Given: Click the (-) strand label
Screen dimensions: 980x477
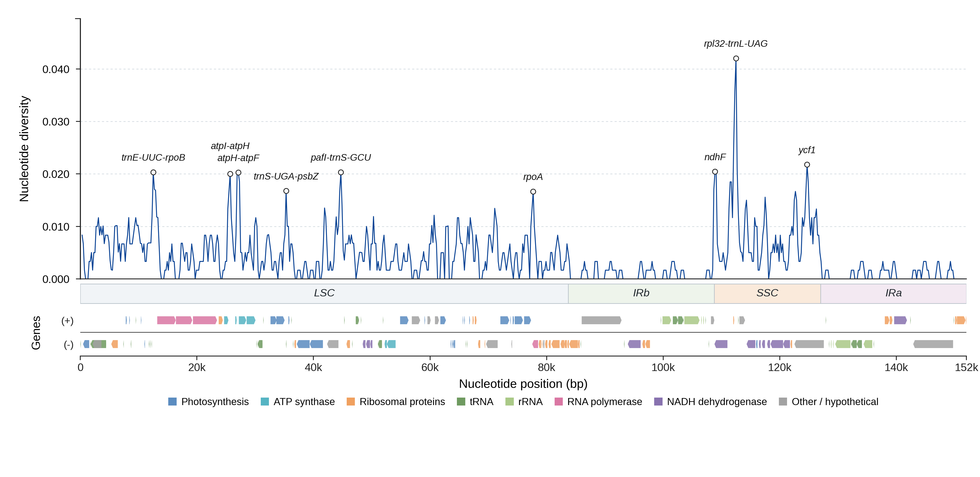Looking at the screenshot, I should tap(68, 345).
